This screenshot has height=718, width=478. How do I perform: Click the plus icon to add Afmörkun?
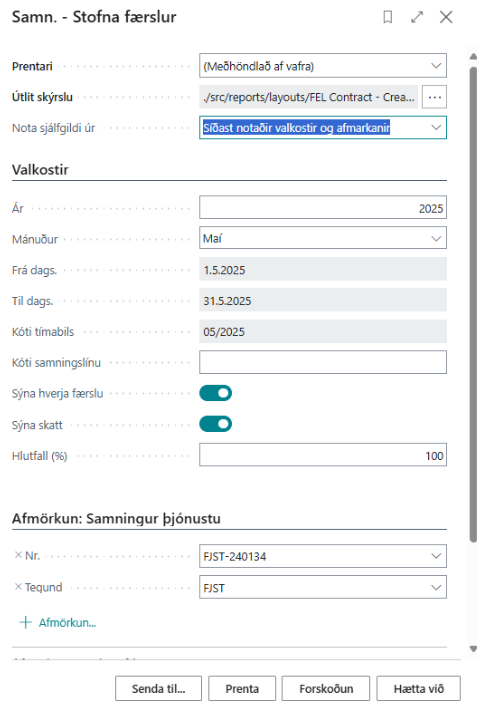point(26,622)
